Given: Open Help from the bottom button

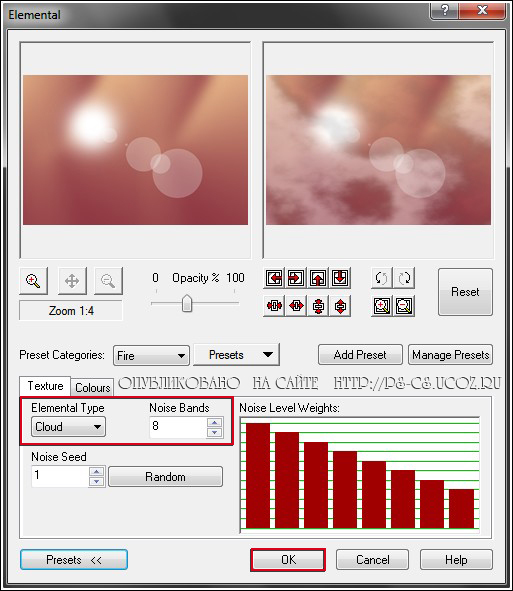Looking at the screenshot, I should click(x=456, y=560).
